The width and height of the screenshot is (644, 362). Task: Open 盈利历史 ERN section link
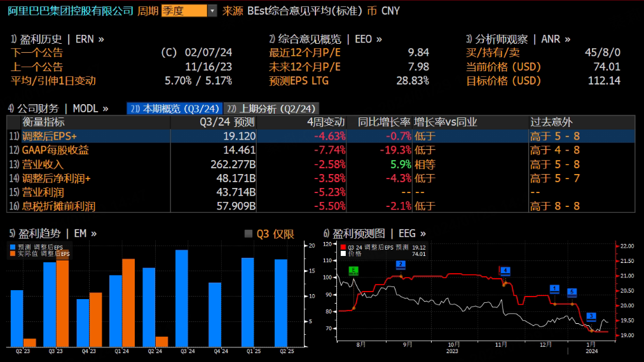tap(57, 39)
